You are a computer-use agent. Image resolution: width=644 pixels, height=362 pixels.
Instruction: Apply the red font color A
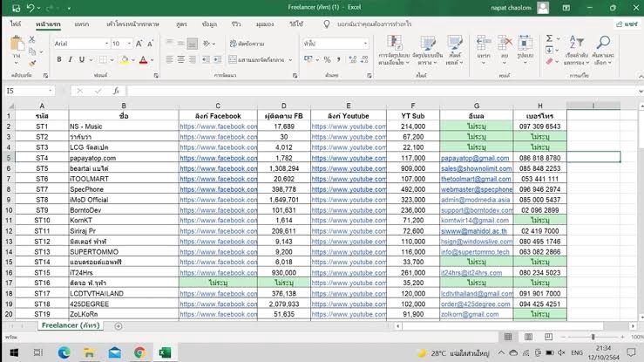(143, 60)
